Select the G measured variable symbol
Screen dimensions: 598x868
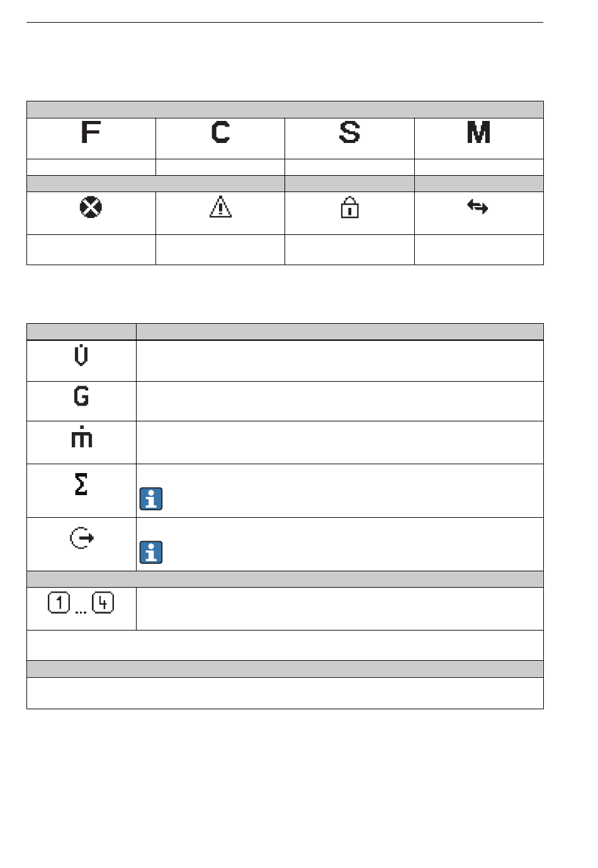point(81,396)
